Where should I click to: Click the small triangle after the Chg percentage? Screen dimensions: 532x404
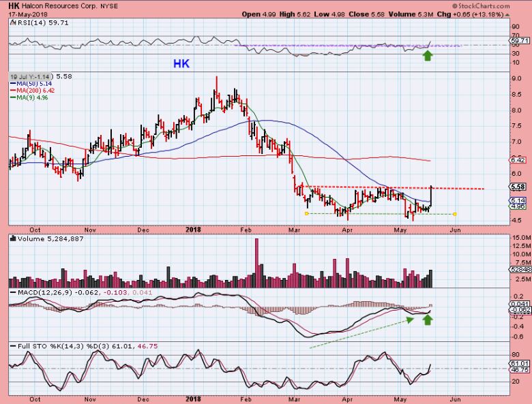pos(507,15)
